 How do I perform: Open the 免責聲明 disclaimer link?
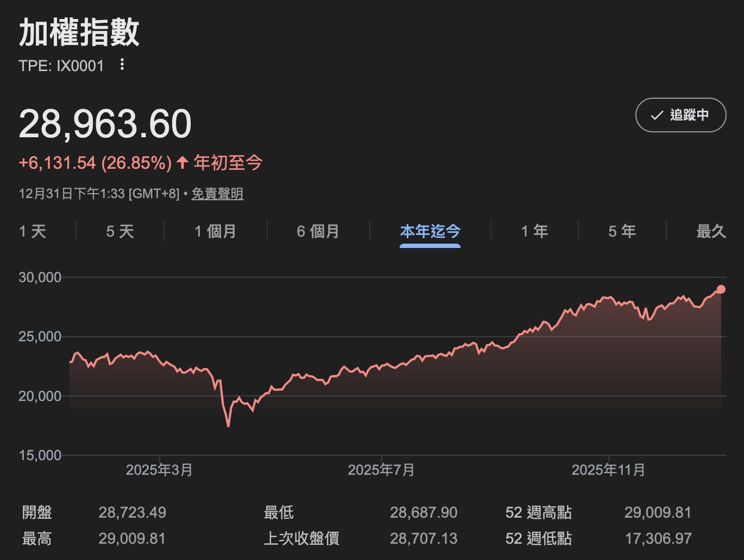click(217, 194)
